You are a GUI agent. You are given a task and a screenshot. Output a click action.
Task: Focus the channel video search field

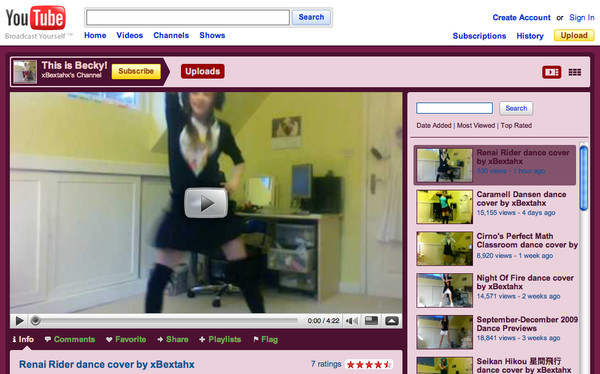click(455, 108)
